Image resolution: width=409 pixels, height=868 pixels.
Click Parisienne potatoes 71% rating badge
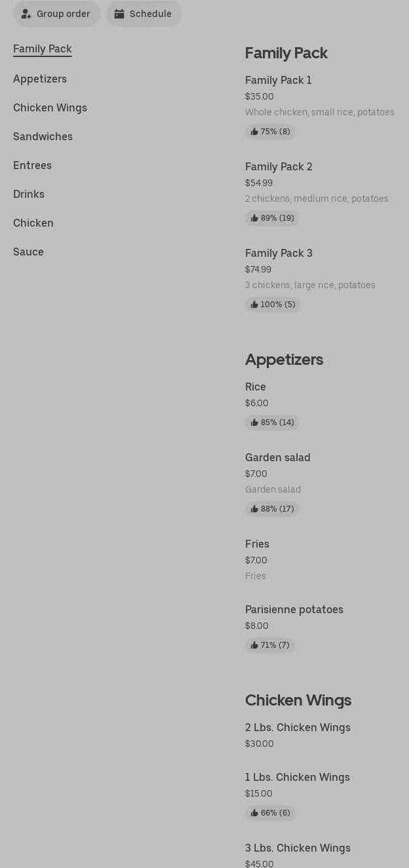pos(270,645)
